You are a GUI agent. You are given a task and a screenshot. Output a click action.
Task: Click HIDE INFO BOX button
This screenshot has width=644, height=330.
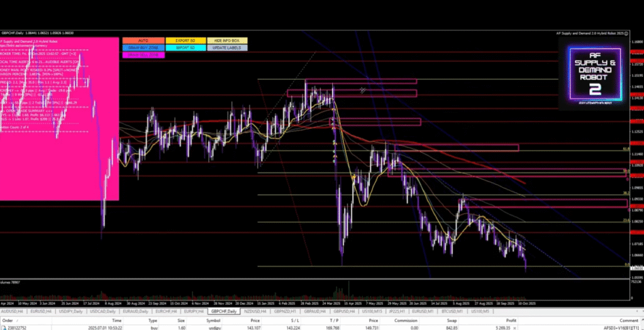tap(227, 41)
